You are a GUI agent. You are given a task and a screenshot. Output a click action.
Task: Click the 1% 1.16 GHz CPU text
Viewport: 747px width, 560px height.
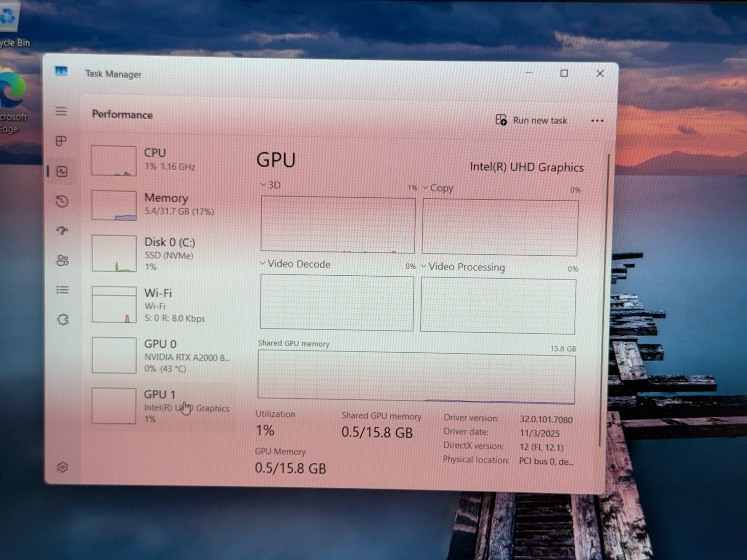(170, 167)
